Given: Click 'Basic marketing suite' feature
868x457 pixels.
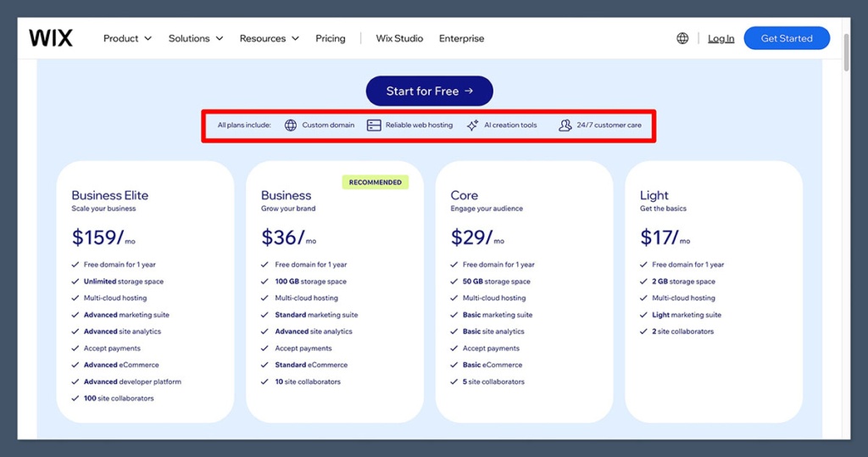Looking at the screenshot, I should pyautogui.click(x=497, y=315).
